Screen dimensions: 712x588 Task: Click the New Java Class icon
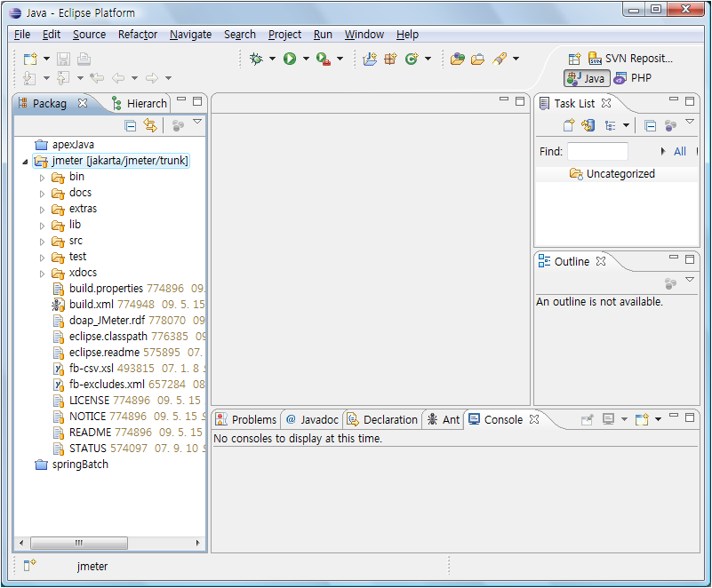(412, 59)
